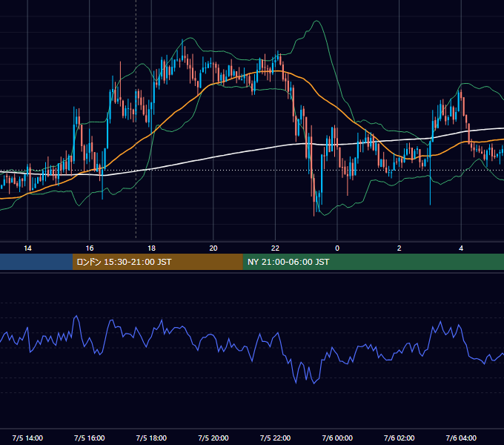Click the 7/6 02:00 time label
This screenshot has height=445, width=504.
point(399,438)
